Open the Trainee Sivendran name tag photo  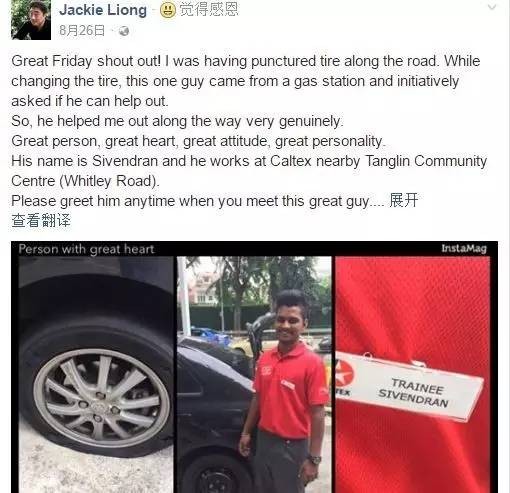[x=413, y=374]
